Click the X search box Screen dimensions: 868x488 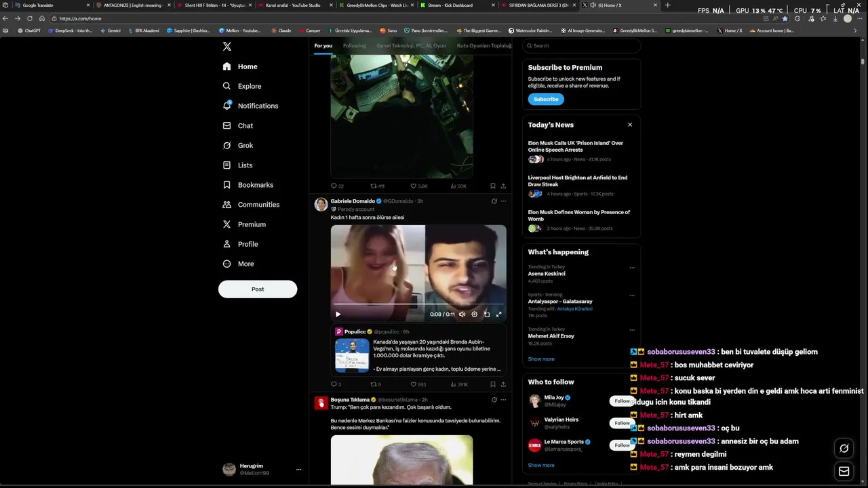[x=581, y=45]
